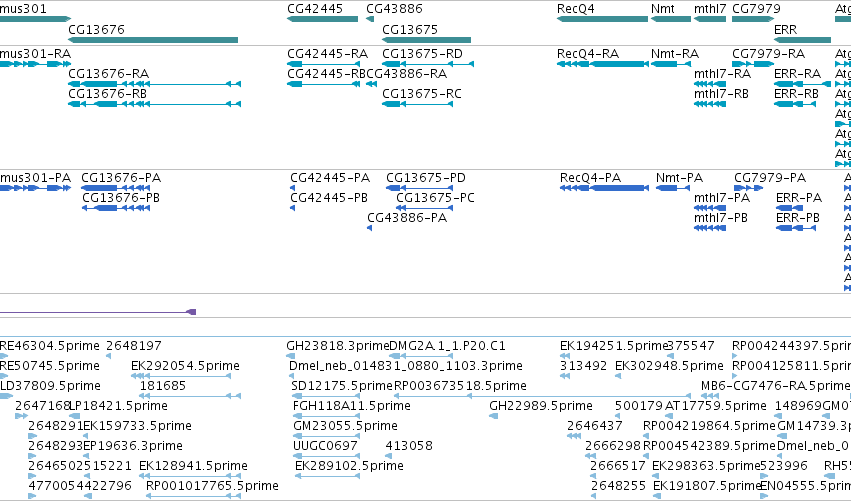Click the CG42445 gene name

tap(315, 9)
